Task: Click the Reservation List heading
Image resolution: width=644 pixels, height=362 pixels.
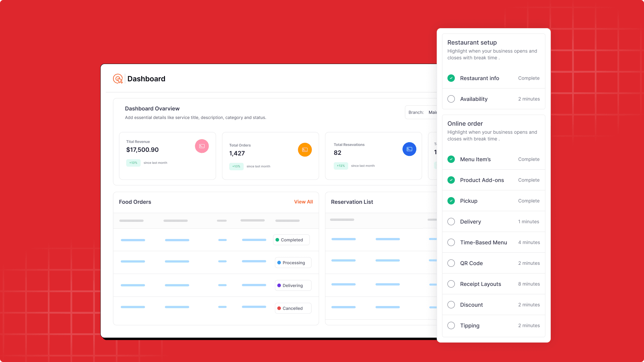Action: pos(352,202)
